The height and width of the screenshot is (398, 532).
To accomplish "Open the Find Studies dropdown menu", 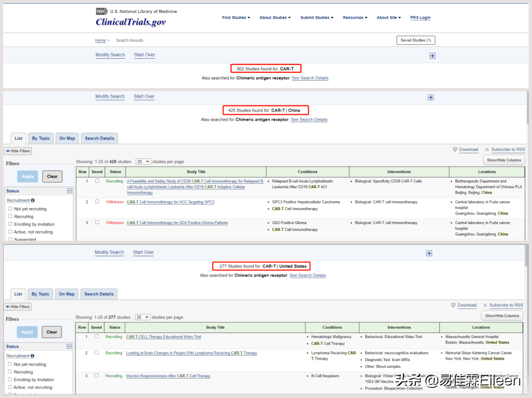I will [236, 18].
